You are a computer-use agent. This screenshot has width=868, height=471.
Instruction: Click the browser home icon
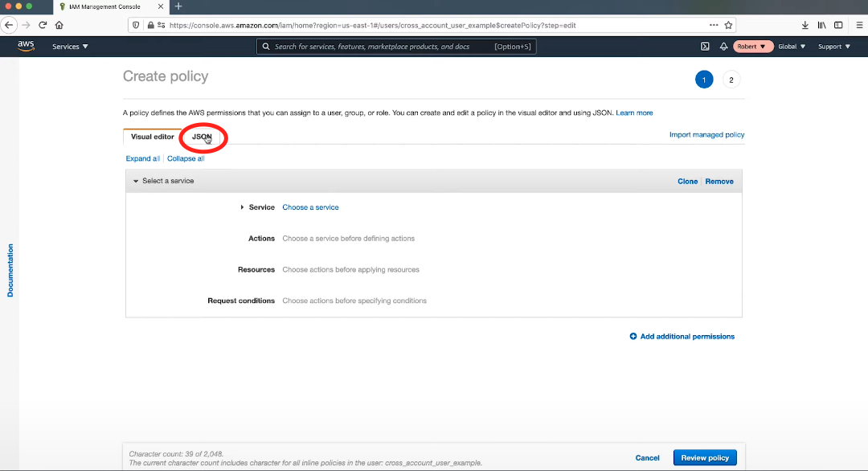[59, 25]
